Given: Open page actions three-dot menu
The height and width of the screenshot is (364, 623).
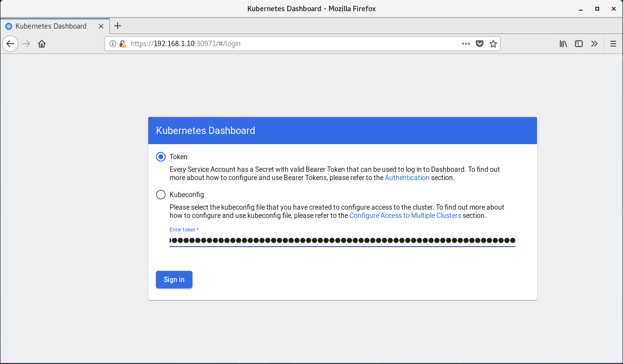Looking at the screenshot, I should point(466,44).
